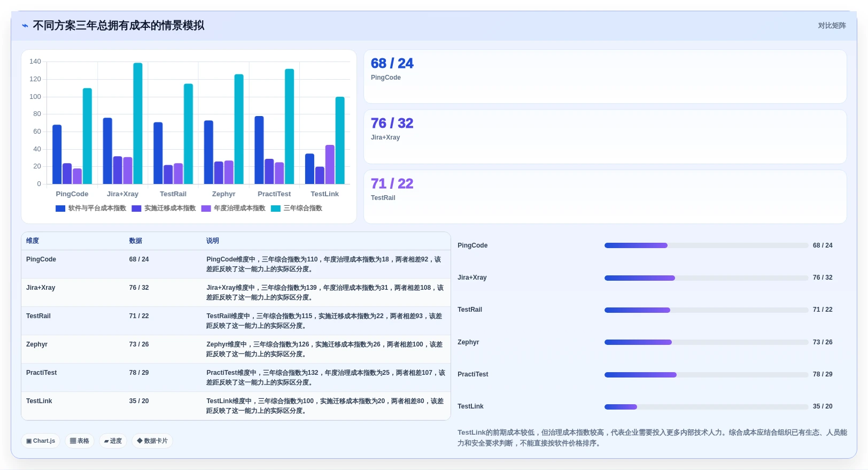Image resolution: width=868 pixels, height=470 pixels.
Task: Click the TestLink summary note paragraph
Action: (652, 438)
